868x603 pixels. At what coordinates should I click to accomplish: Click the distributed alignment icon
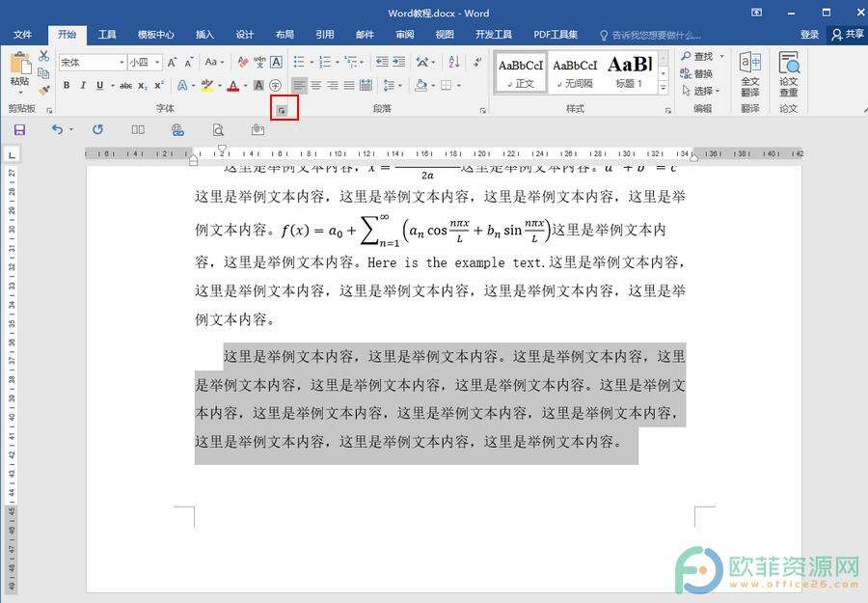[366, 85]
